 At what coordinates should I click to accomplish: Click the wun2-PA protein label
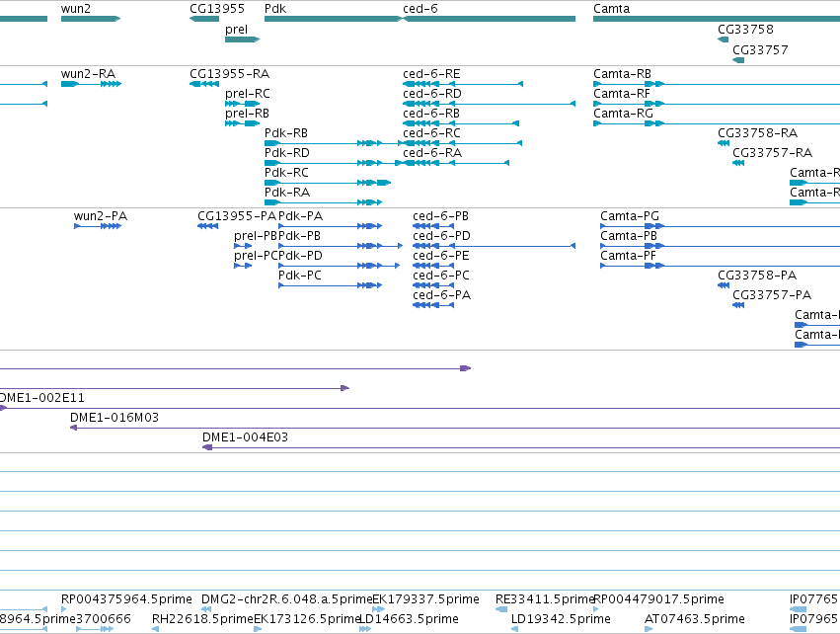coord(101,216)
